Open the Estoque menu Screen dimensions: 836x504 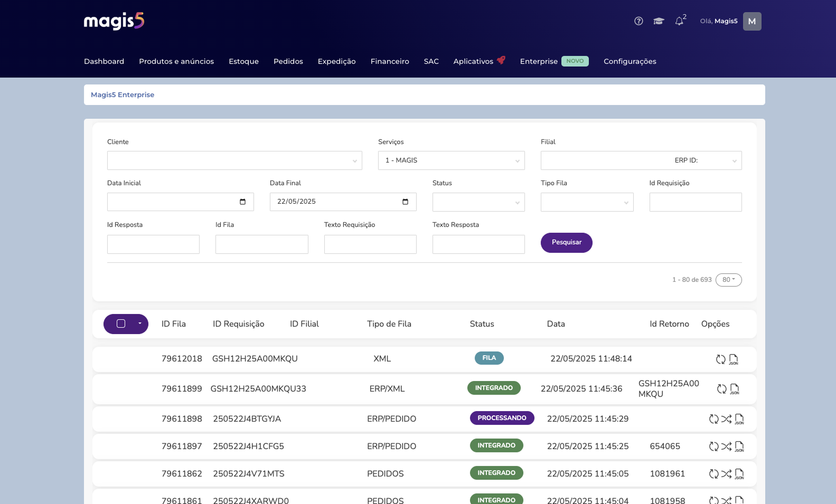(x=243, y=61)
